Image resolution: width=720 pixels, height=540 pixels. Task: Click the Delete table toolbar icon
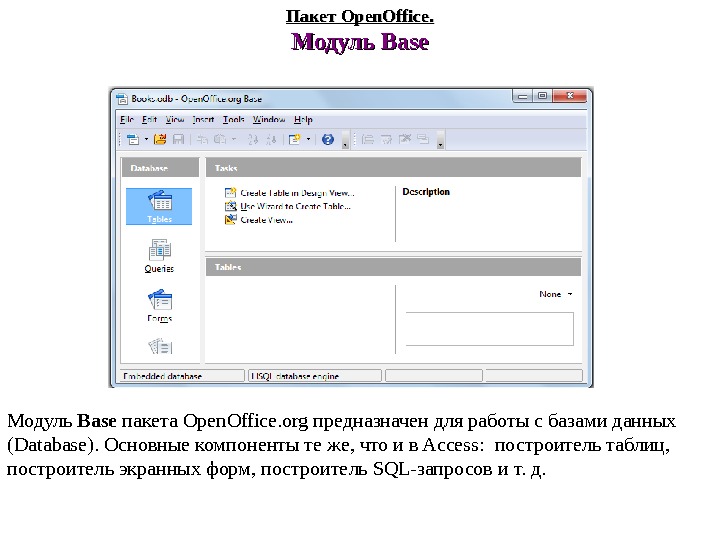point(405,139)
